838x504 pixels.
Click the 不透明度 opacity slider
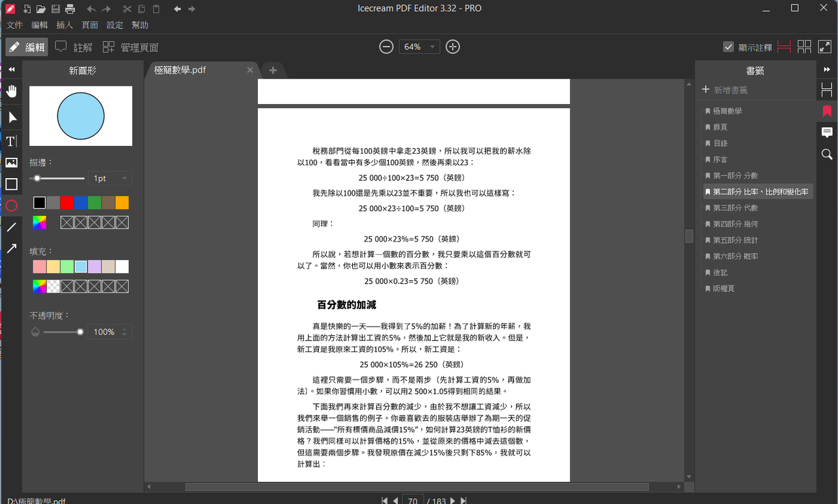coord(64,332)
